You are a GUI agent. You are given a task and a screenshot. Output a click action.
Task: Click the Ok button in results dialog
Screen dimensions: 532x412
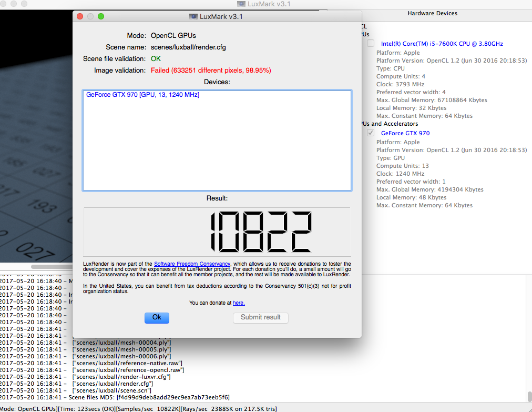pos(157,318)
